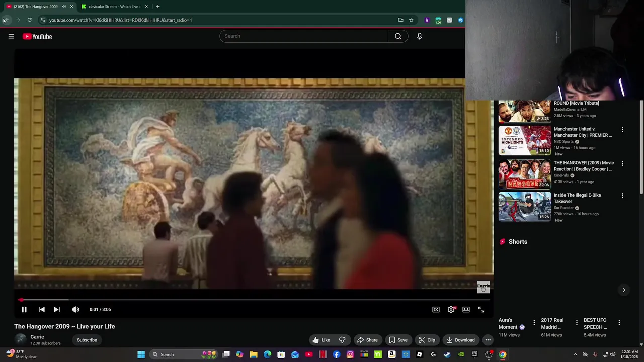
Task: Open Instagram from the taskbar
Action: click(350, 354)
